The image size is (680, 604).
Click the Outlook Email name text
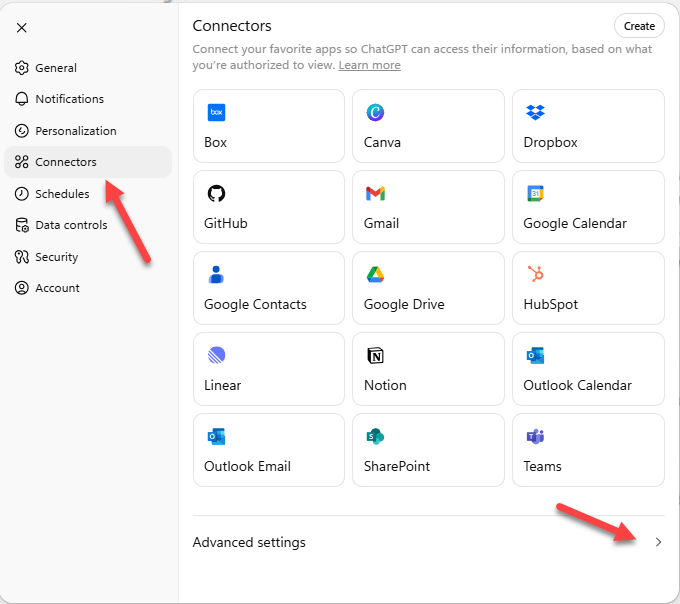point(247,466)
